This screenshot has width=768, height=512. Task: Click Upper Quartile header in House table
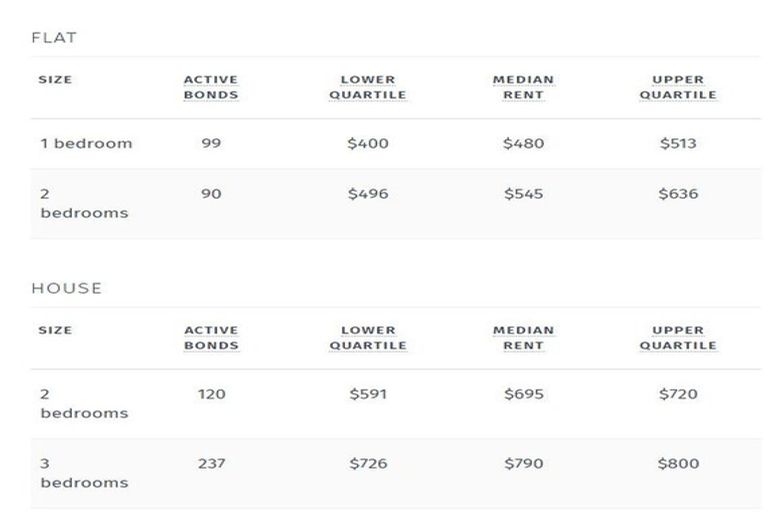click(x=678, y=338)
